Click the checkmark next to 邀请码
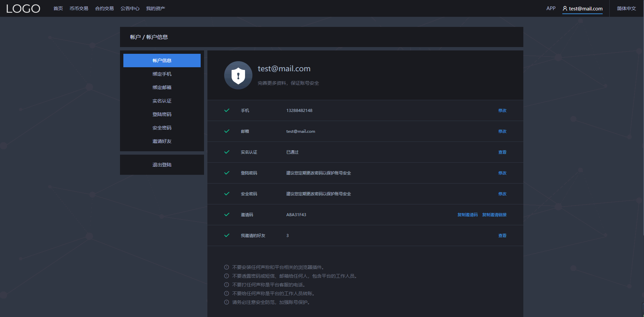 (x=227, y=214)
